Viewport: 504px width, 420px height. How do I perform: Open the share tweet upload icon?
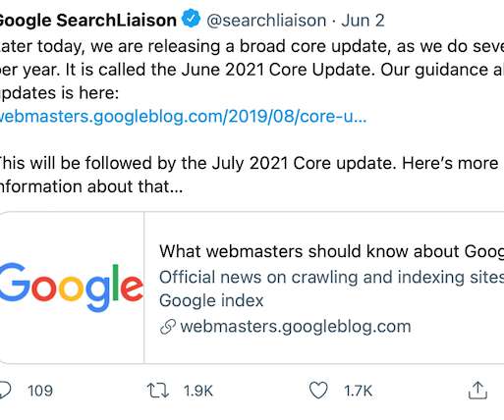[x=477, y=391]
